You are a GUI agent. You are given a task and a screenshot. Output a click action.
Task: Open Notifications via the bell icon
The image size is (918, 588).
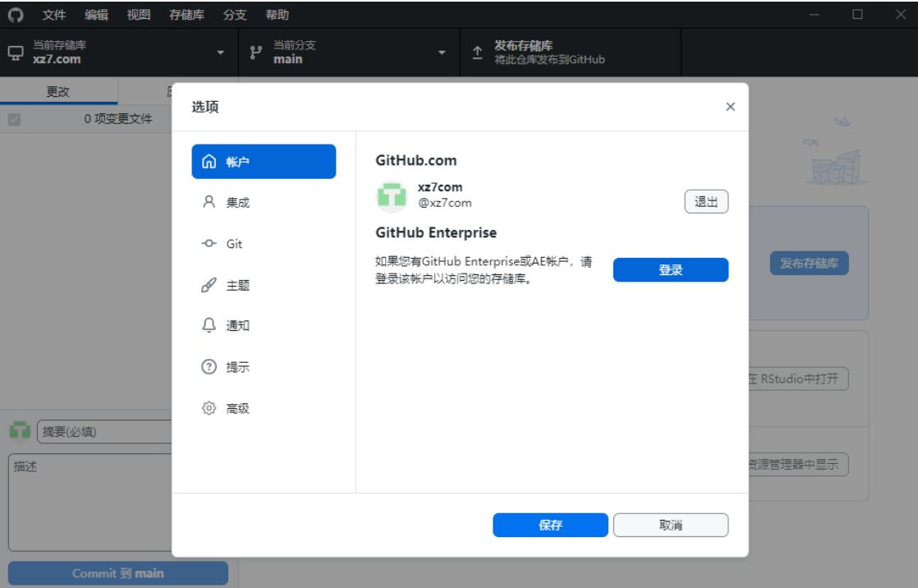click(209, 326)
